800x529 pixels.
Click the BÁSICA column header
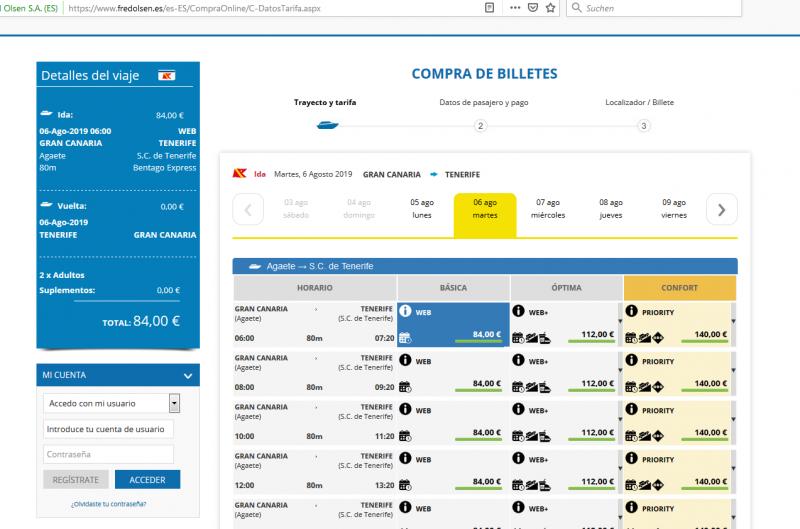[x=453, y=288]
